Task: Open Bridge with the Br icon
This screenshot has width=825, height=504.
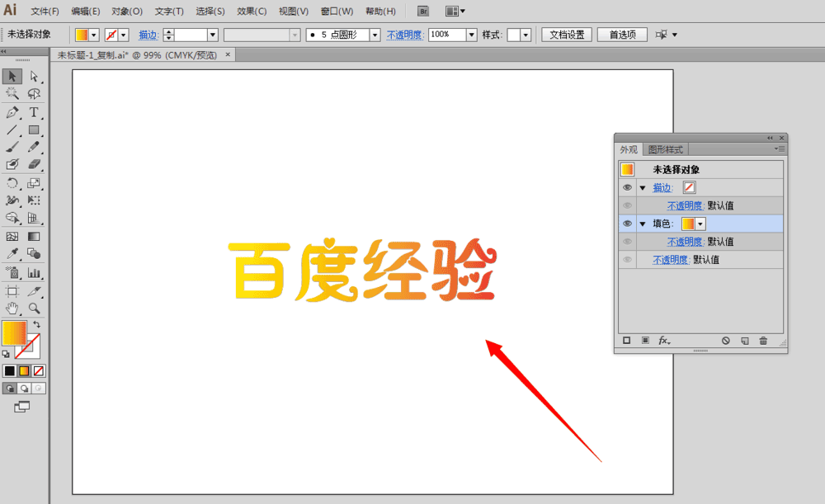Action: (423, 11)
